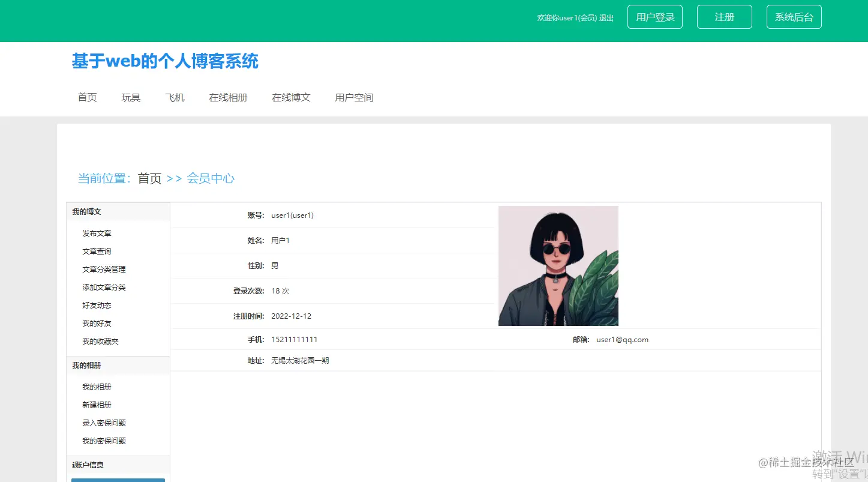Select 发布文章 in the sidebar
The width and height of the screenshot is (868, 482).
coord(97,233)
